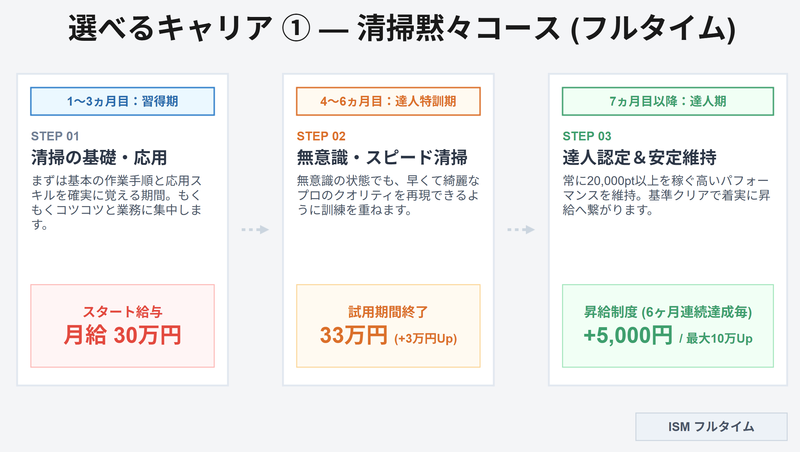Select the 7ヵ月目以降：達人期 label
This screenshot has width=800, height=452.
pyautogui.click(x=668, y=101)
